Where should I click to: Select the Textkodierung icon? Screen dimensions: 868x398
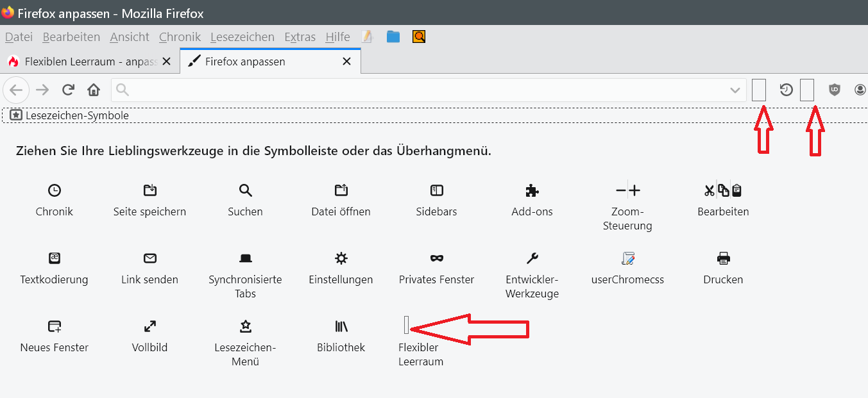coord(55,258)
